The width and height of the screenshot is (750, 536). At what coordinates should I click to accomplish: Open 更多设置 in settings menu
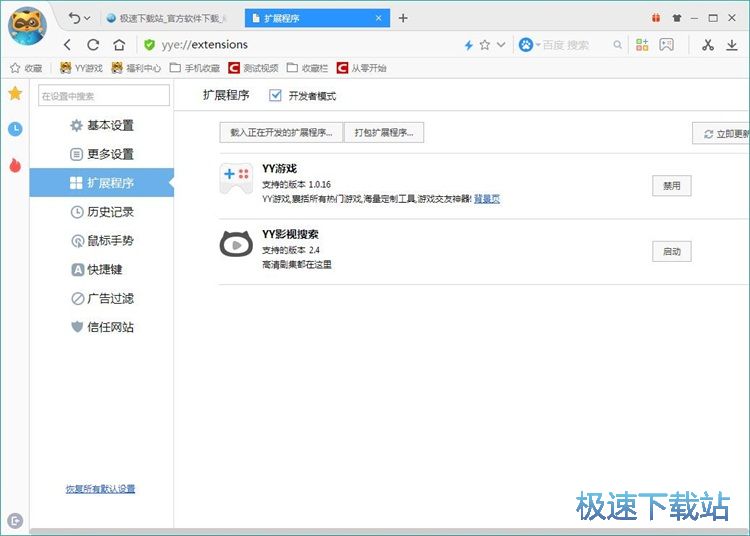102,154
